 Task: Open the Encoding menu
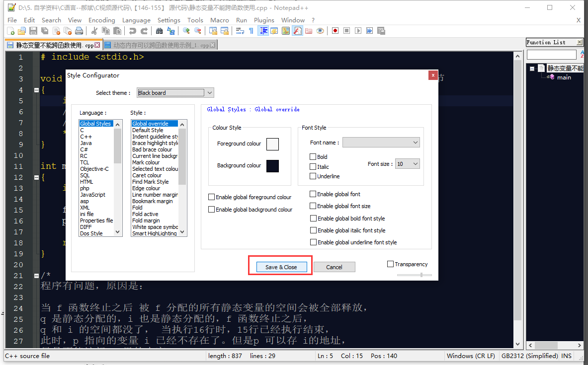pos(101,20)
